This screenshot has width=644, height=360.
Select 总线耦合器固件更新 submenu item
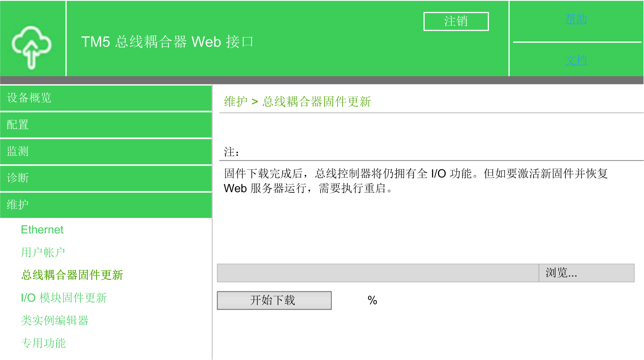(x=72, y=275)
